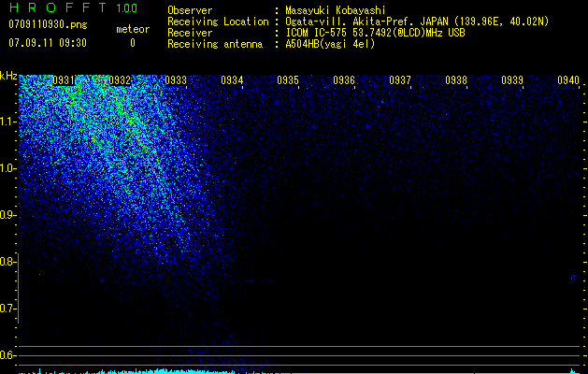The height and width of the screenshot is (374, 588).
Task: Click the observer name Masayuki Kobayashi
Action: tap(336, 10)
